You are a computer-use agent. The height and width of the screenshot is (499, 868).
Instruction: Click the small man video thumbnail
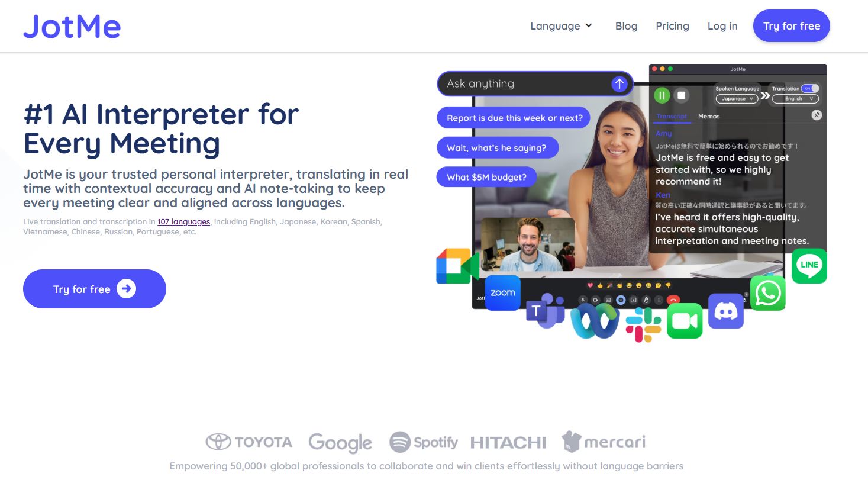(528, 244)
